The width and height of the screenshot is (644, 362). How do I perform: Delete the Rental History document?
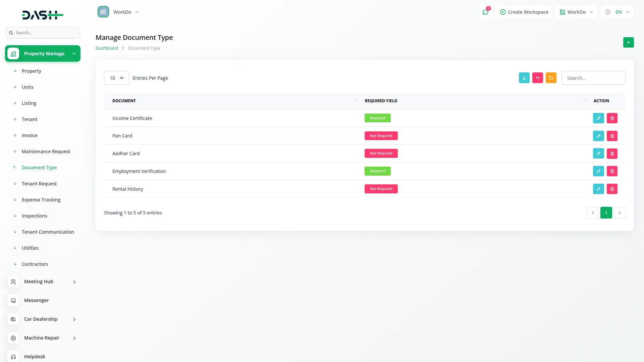click(x=612, y=189)
